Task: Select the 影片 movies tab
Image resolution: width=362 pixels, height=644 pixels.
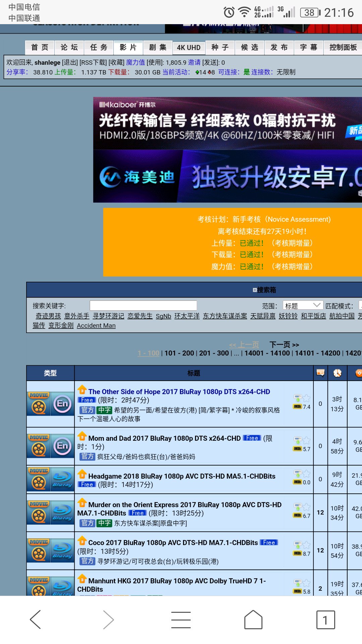Action: pyautogui.click(x=128, y=48)
